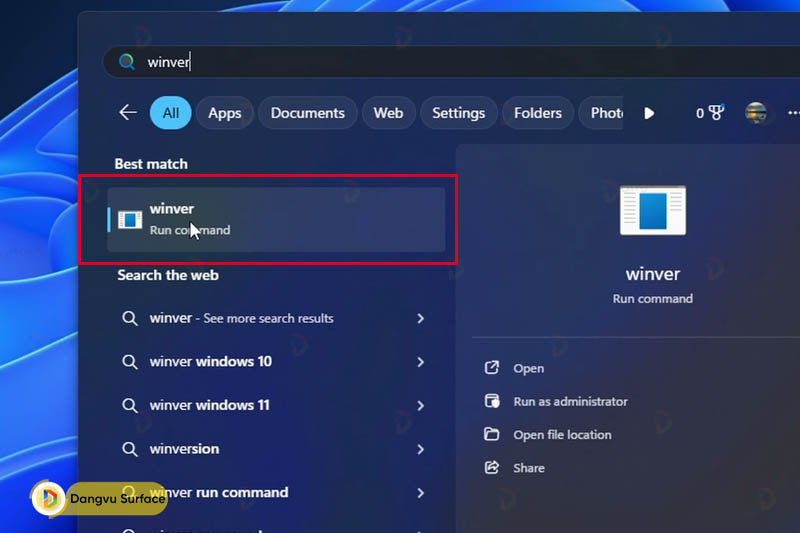Switch to the Documents filter tab
Screen dimensions: 800x533
click(307, 113)
